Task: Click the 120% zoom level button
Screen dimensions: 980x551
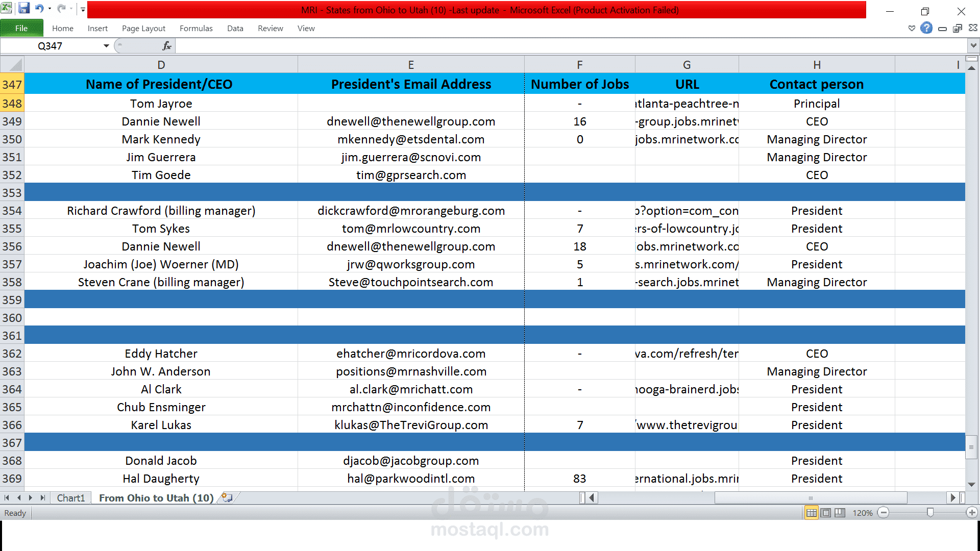Action: pos(862,513)
